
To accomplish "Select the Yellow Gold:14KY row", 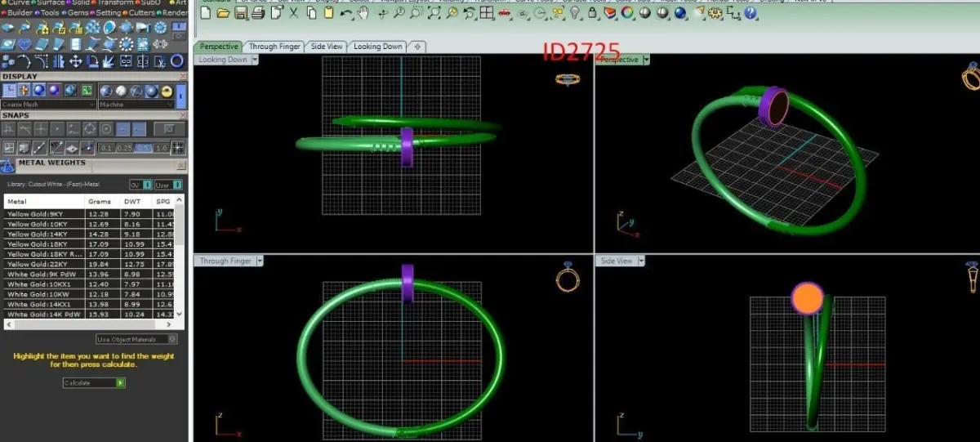I will pyautogui.click(x=90, y=234).
